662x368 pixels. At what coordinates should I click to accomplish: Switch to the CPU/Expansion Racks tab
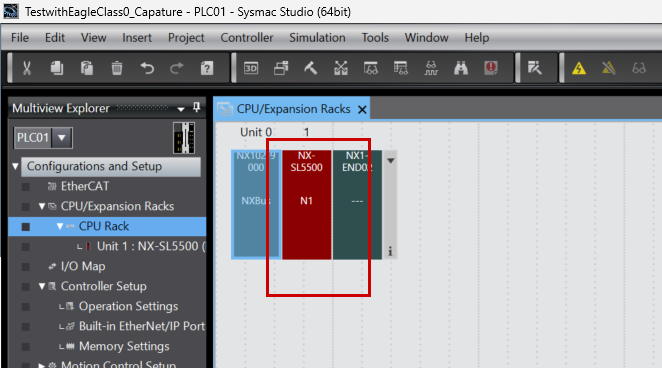click(x=293, y=109)
